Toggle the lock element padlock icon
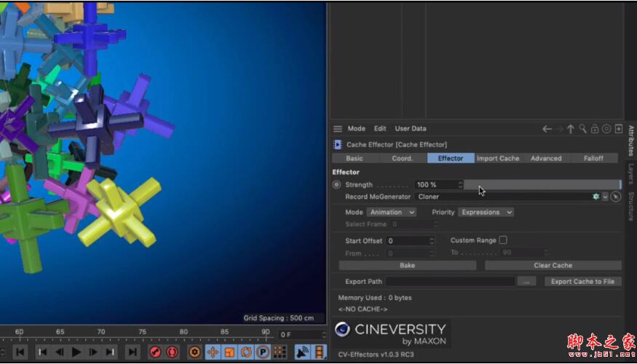 pos(595,129)
